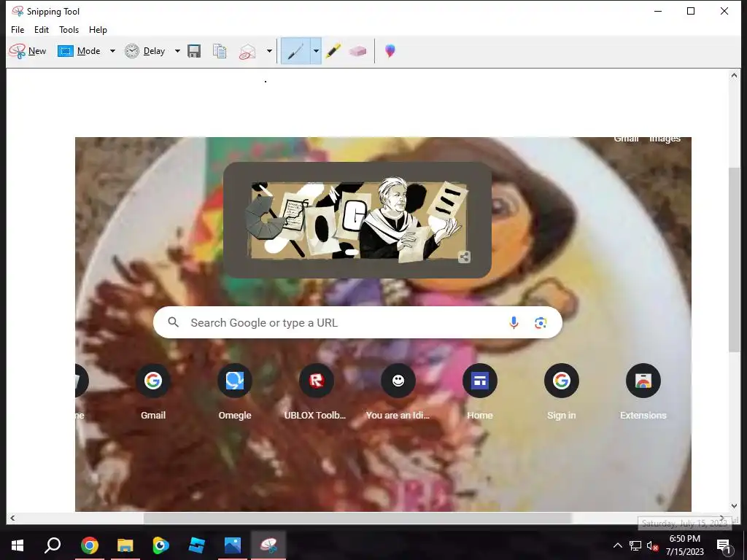Open network status tray icon
Screen dimensions: 747x560
(635, 545)
